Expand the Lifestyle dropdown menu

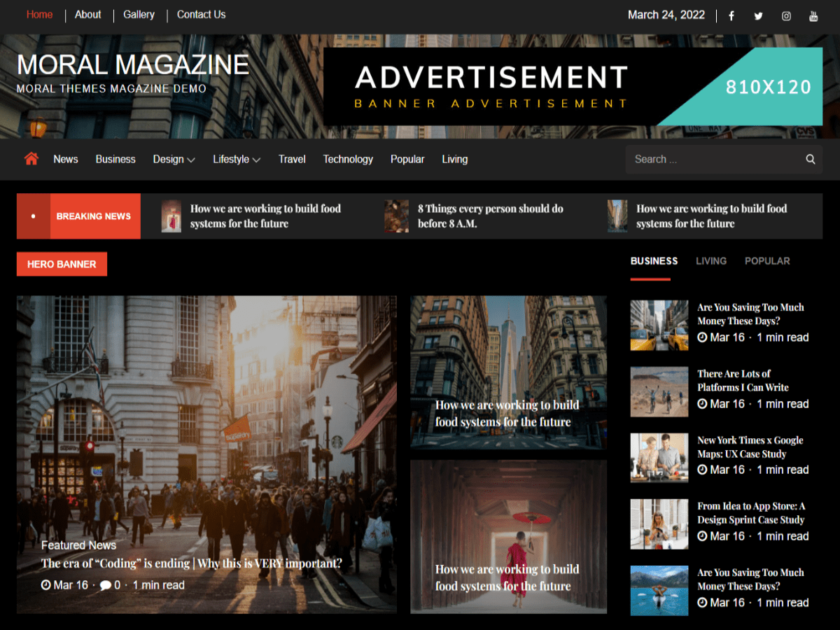236,159
